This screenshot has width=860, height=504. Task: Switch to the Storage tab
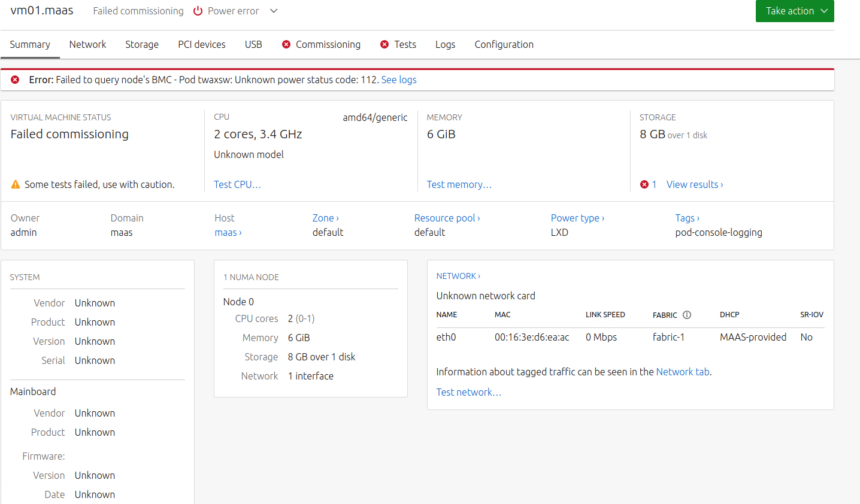[x=142, y=44]
